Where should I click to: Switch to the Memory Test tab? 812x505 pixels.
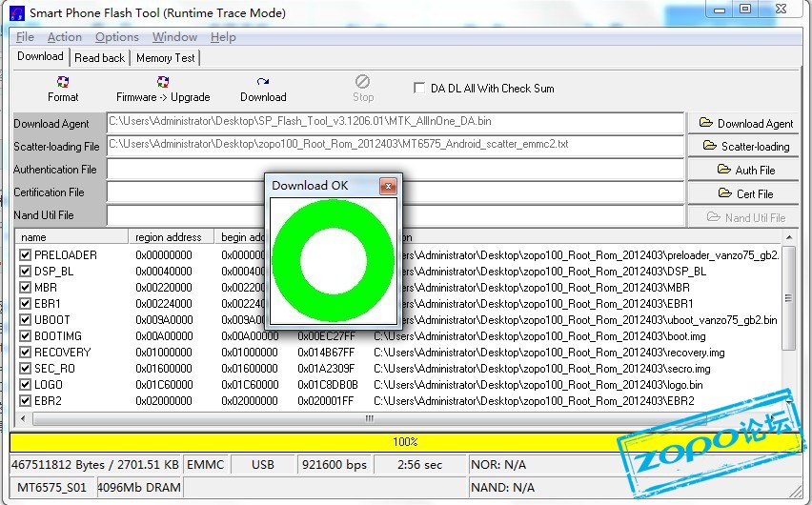click(x=165, y=58)
